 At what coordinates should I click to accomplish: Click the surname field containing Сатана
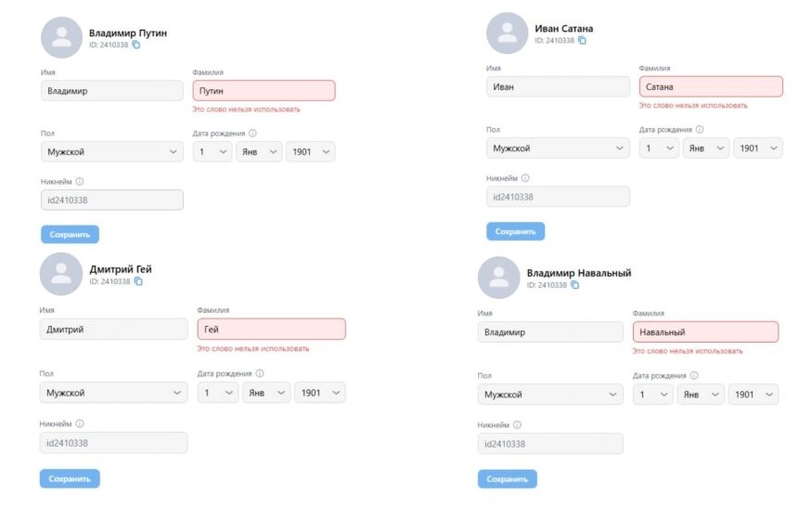pos(710,87)
